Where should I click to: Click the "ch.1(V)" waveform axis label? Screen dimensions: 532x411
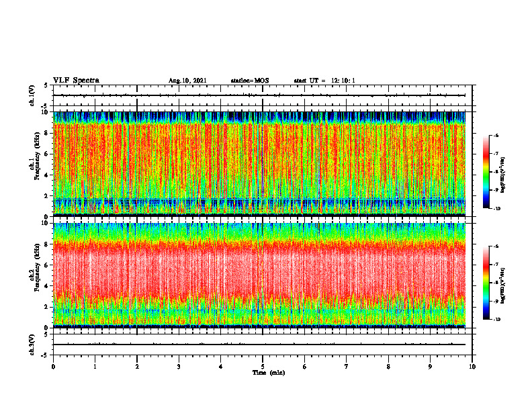(x=32, y=95)
